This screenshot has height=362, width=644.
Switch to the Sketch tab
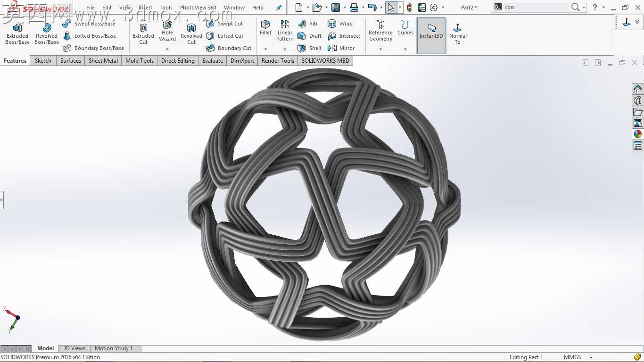click(x=43, y=61)
